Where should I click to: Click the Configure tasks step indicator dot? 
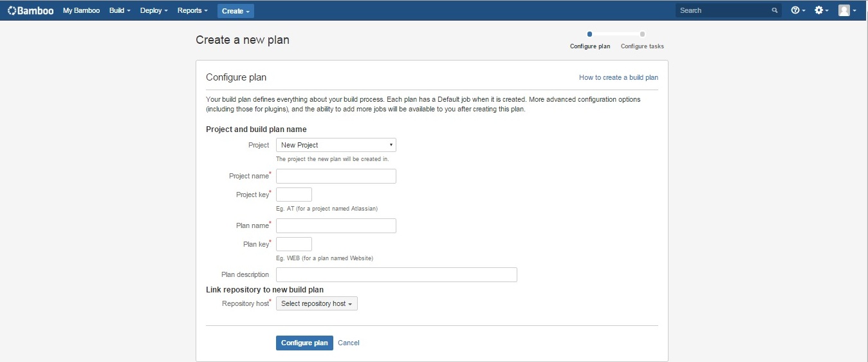click(642, 34)
